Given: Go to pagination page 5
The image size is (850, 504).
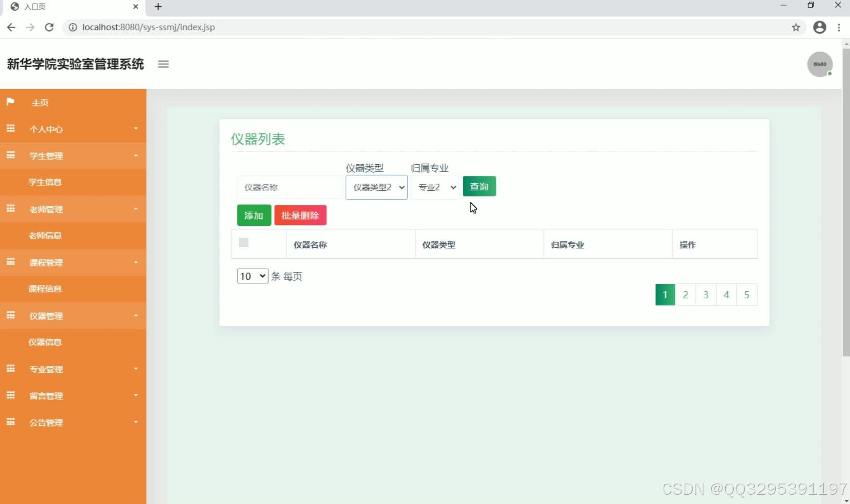Looking at the screenshot, I should (747, 294).
